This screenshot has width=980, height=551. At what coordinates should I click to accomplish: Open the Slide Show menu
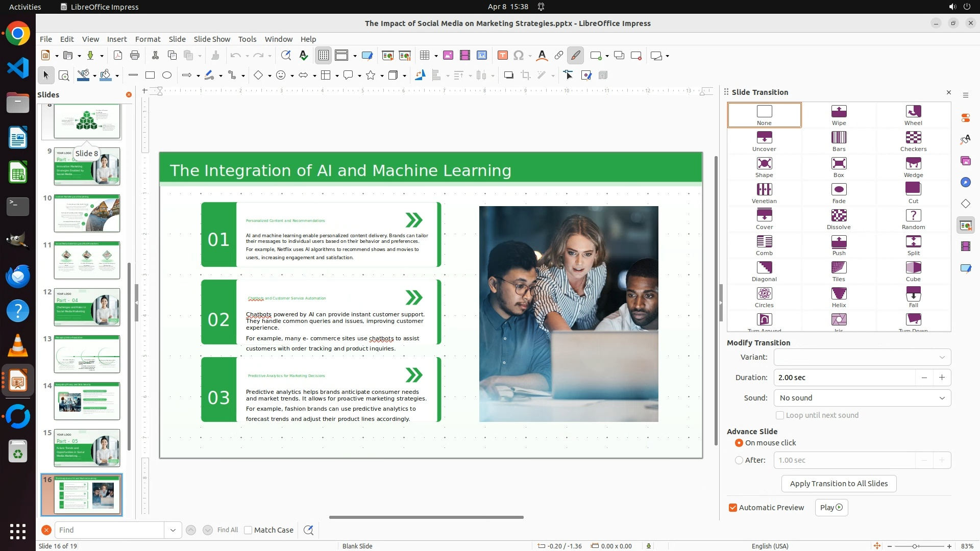pyautogui.click(x=212, y=39)
